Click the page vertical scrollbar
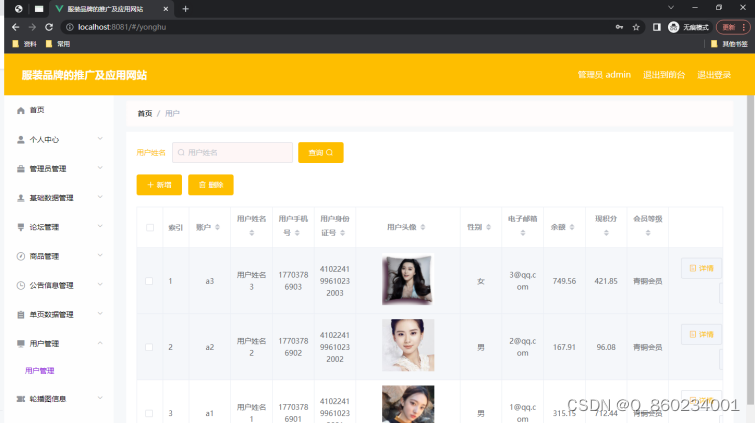Image resolution: width=755 pixels, height=423 pixels. [750, 250]
